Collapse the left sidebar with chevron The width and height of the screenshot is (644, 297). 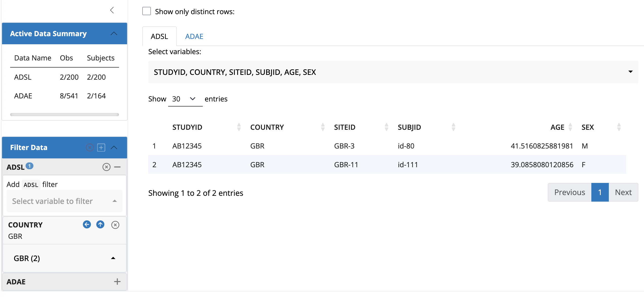pyautogui.click(x=112, y=10)
